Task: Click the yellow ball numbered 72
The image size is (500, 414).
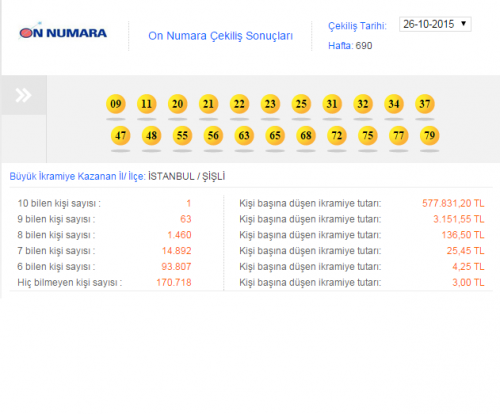Action: click(337, 135)
